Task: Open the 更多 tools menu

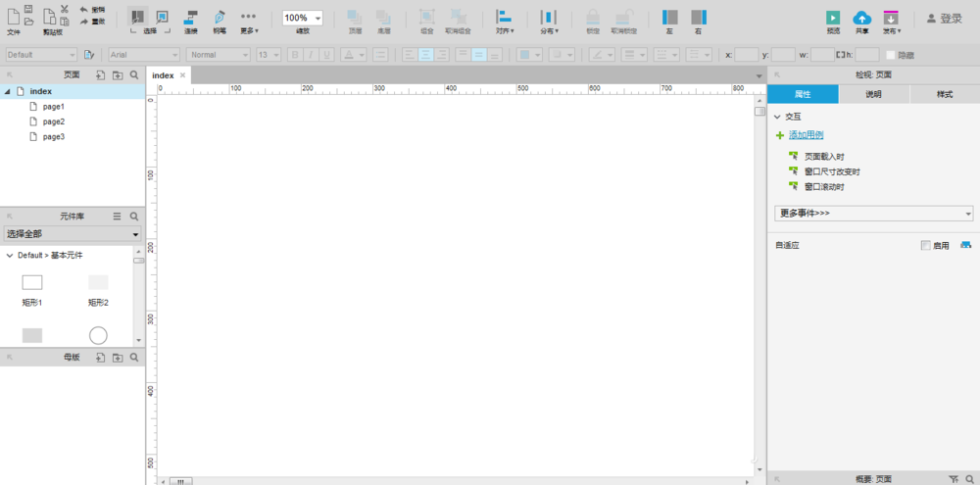Action: (249, 21)
